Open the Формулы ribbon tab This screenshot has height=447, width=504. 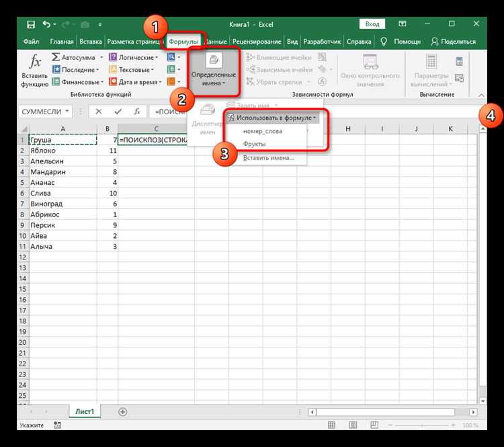183,41
